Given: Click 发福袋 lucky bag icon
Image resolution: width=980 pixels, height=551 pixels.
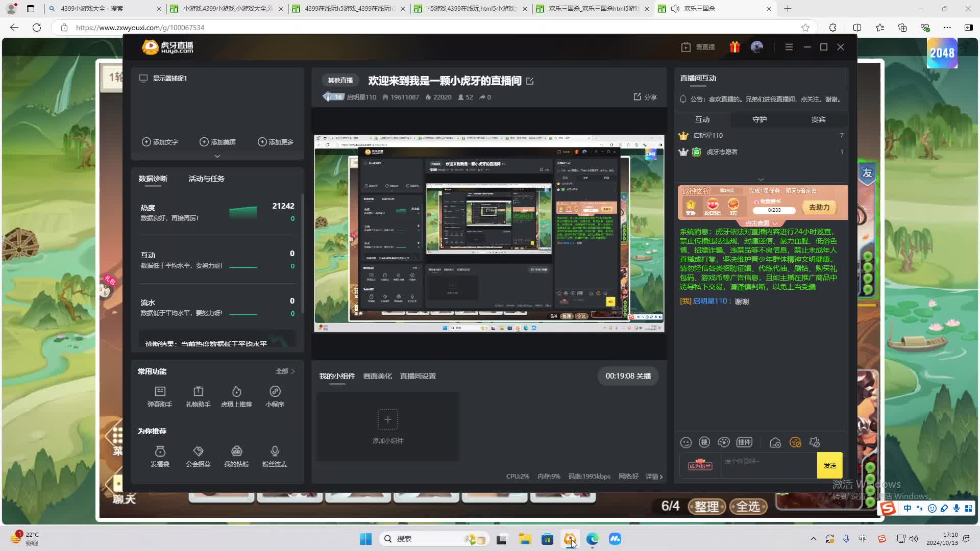Looking at the screenshot, I should (x=160, y=452).
